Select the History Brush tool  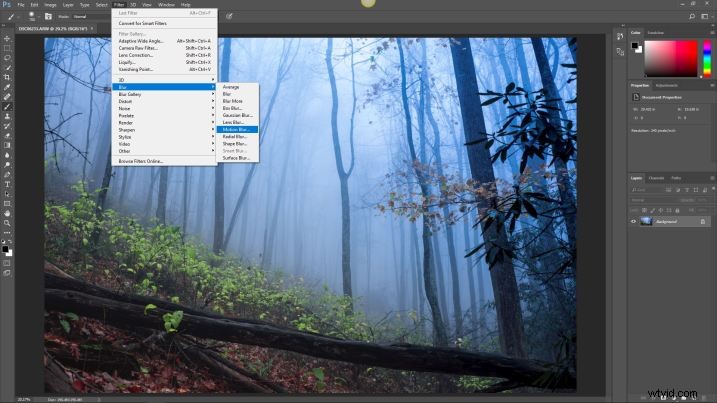[x=7, y=126]
